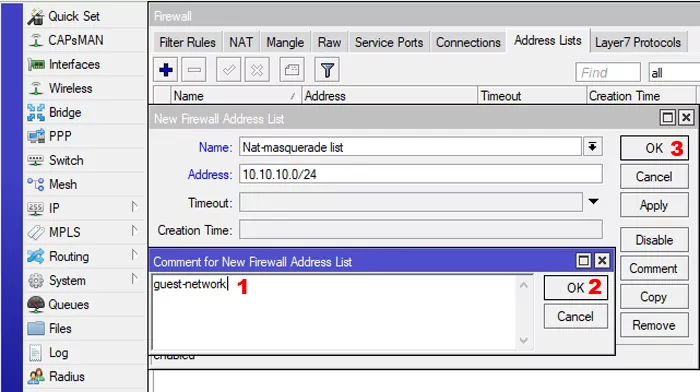This screenshot has height=392, width=700.
Task: Switch to the Service Ports tab
Action: 389,42
